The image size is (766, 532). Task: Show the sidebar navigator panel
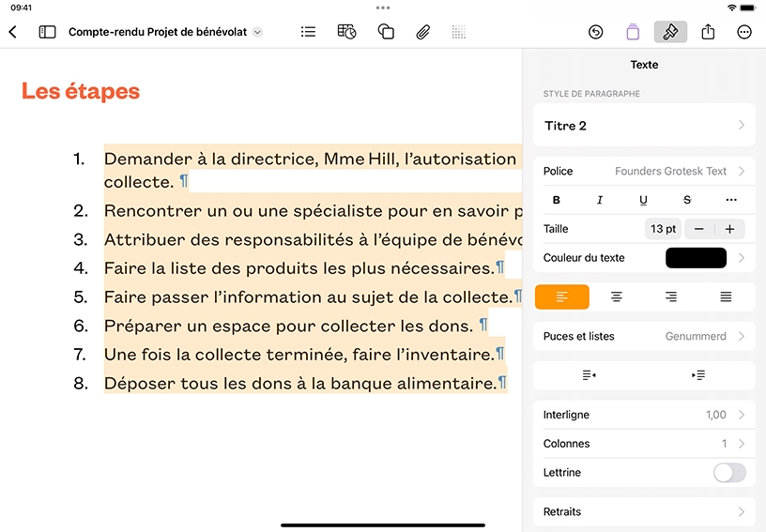(47, 32)
